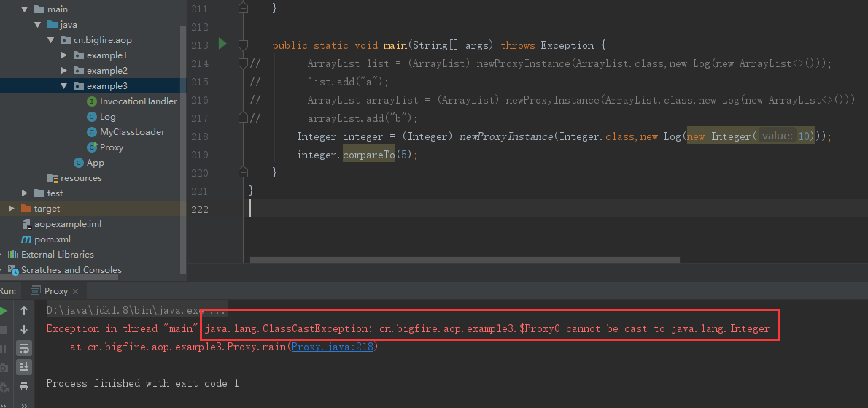Click the cn.bigfire.aop package icon
This screenshot has width=868, height=408.
click(66, 40)
